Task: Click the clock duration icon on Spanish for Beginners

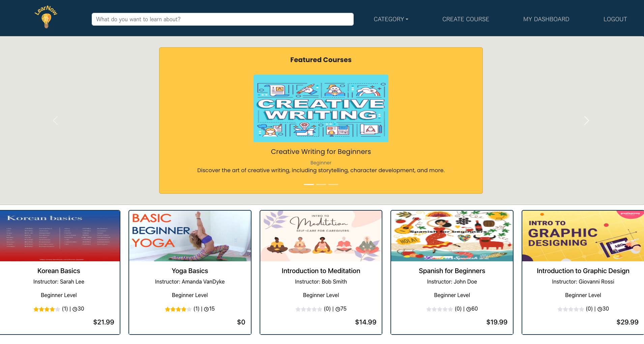Action: tap(468, 309)
